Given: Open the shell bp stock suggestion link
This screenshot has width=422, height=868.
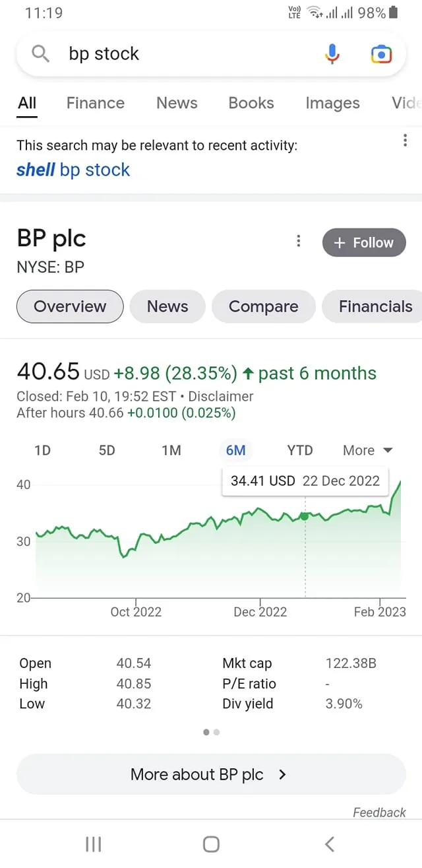Looking at the screenshot, I should (x=73, y=170).
